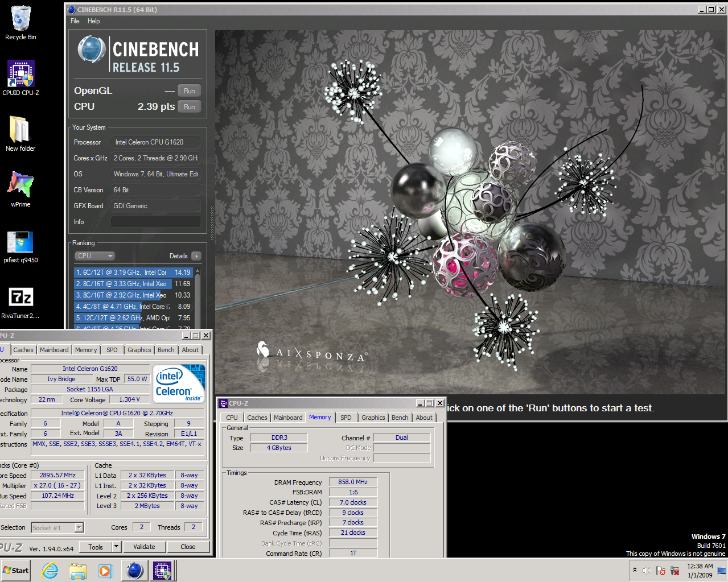This screenshot has height=582, width=728.
Task: Open Windows Explorer from the taskbar
Action: pos(78,571)
